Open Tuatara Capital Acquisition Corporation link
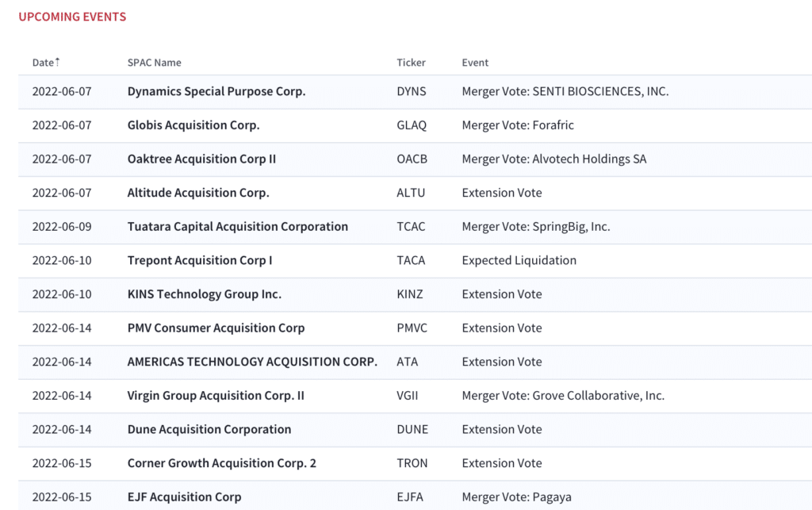This screenshot has width=812, height=510. [x=238, y=226]
